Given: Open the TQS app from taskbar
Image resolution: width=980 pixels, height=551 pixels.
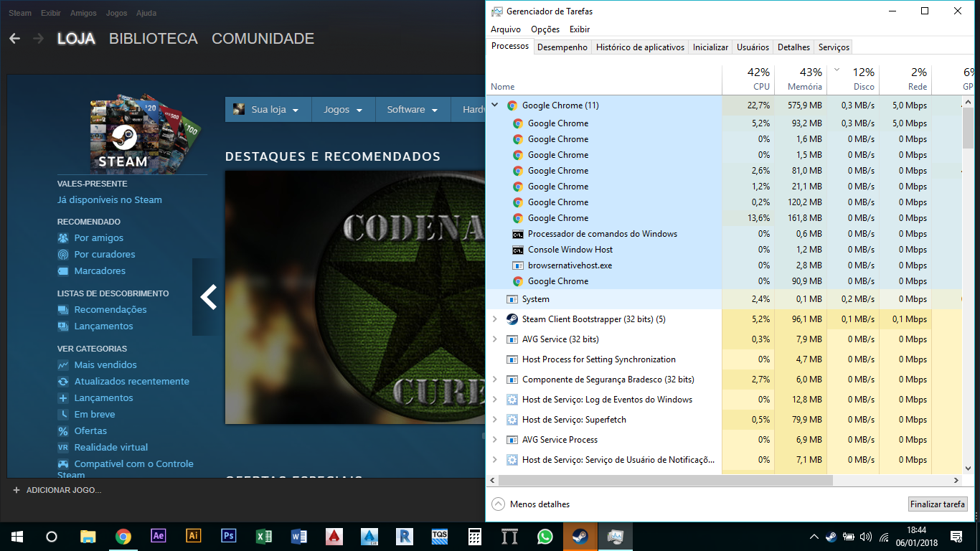Looking at the screenshot, I should click(440, 536).
